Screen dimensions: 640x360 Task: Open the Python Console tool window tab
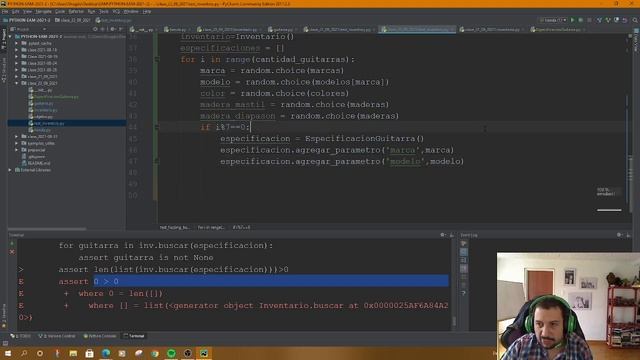(100, 336)
